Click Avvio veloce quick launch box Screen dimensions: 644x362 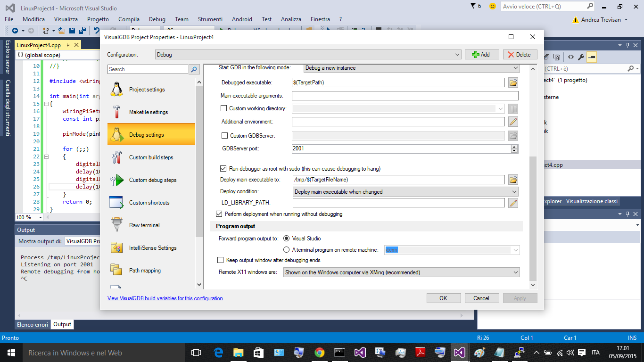coord(548,7)
